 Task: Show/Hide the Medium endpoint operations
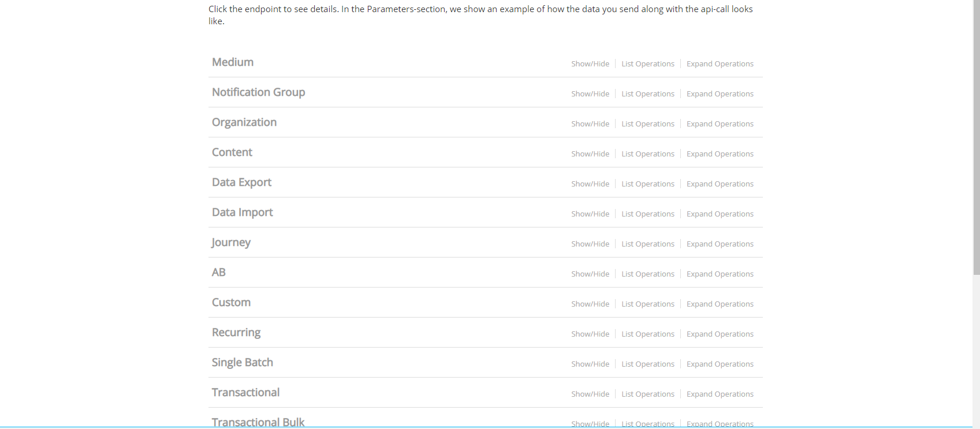tap(590, 64)
